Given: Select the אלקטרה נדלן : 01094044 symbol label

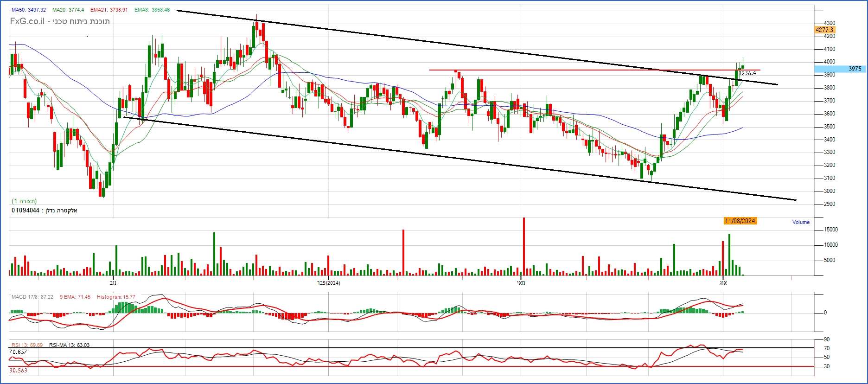Looking at the screenshot, I should pos(45,211).
